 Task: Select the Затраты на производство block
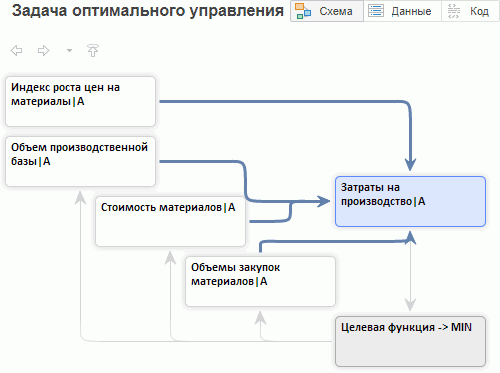[410, 201]
